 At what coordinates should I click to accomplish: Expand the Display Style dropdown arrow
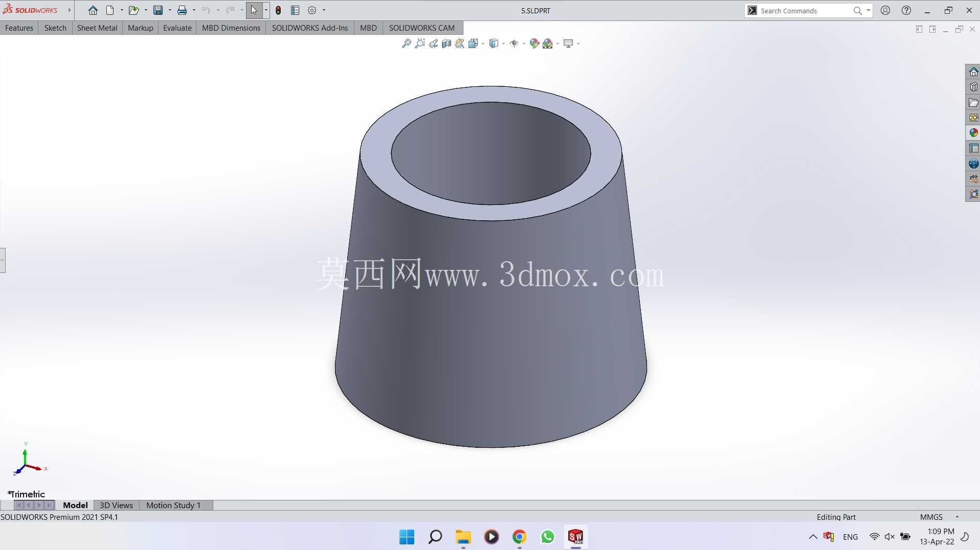pyautogui.click(x=503, y=43)
